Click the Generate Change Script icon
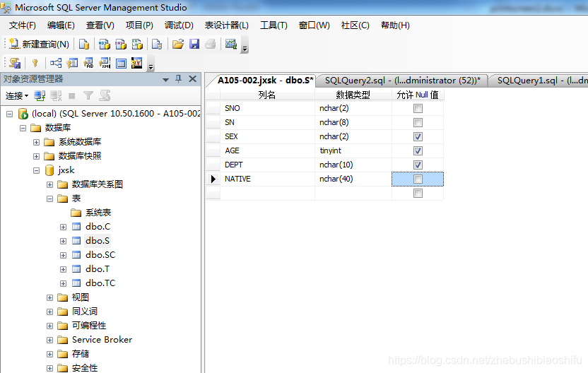The width and height of the screenshot is (588, 373). (15, 63)
